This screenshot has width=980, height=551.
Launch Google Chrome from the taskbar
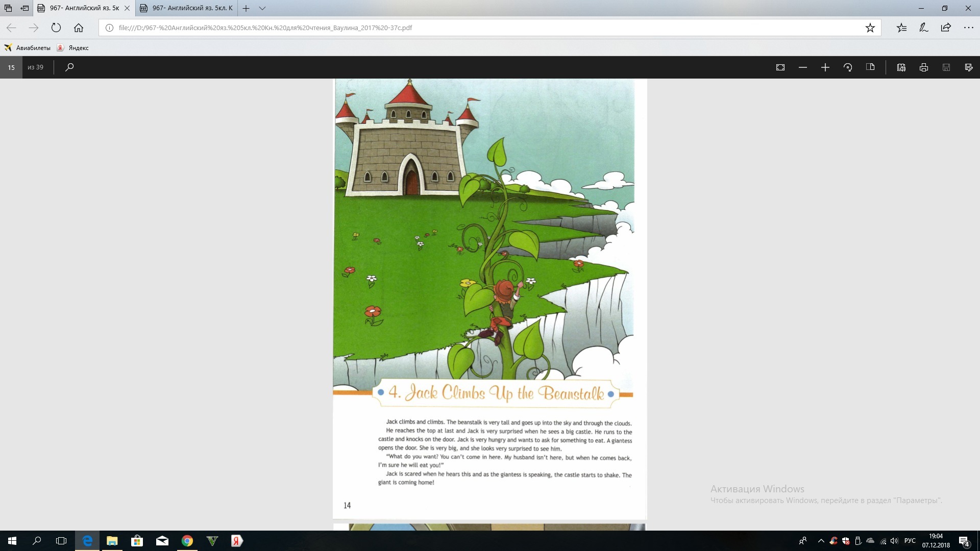(x=187, y=541)
